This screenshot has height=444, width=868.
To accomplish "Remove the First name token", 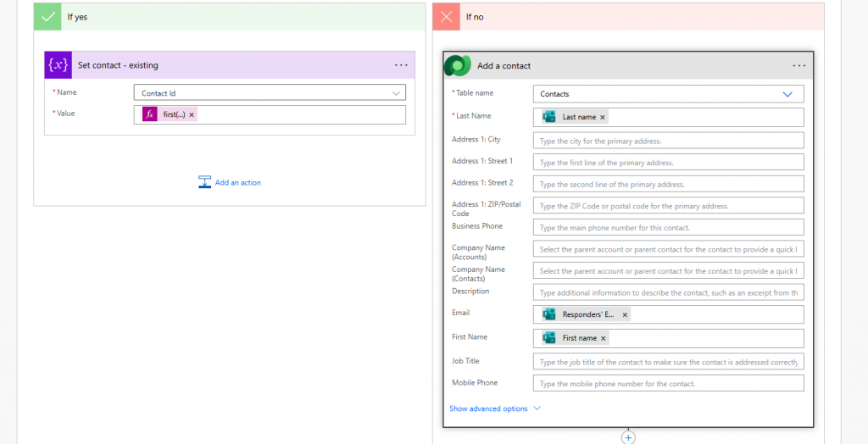I will [604, 338].
